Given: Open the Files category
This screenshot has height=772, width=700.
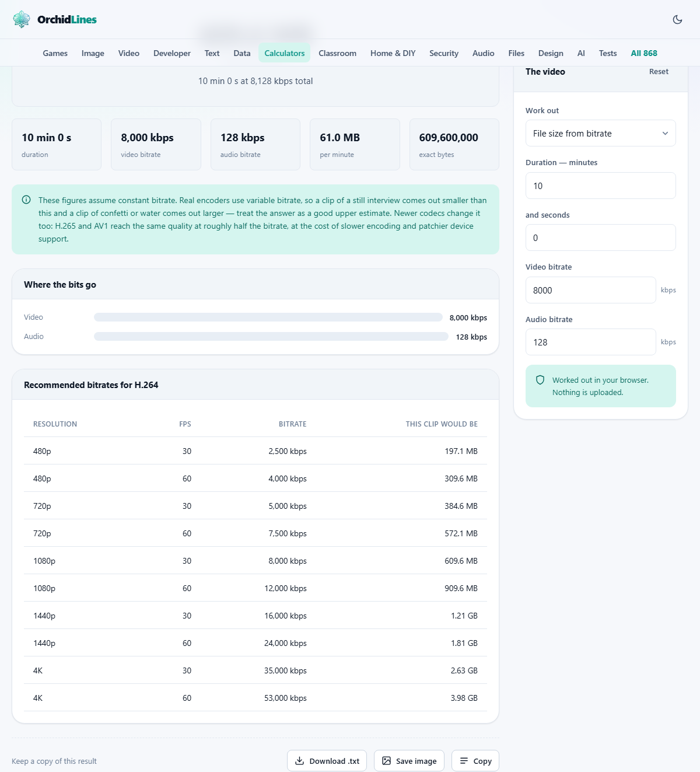Looking at the screenshot, I should (x=516, y=53).
